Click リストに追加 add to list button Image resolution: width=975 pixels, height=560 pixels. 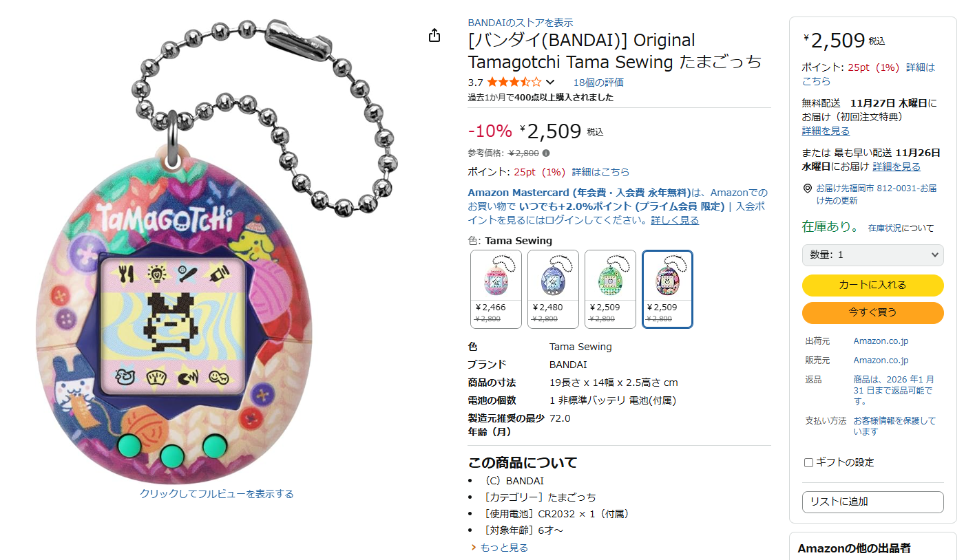pyautogui.click(x=873, y=502)
